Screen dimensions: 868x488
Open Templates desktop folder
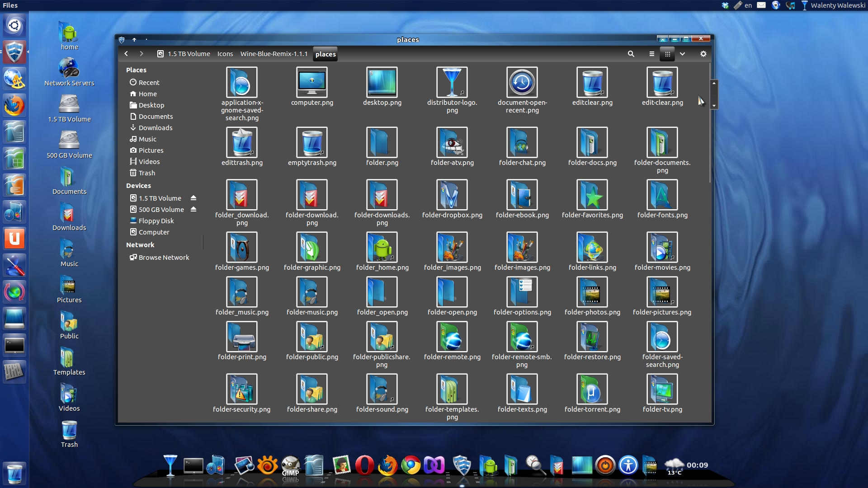(69, 361)
